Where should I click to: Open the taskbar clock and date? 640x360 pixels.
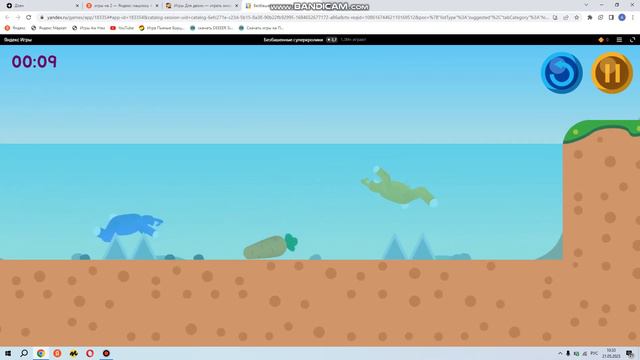click(x=611, y=353)
